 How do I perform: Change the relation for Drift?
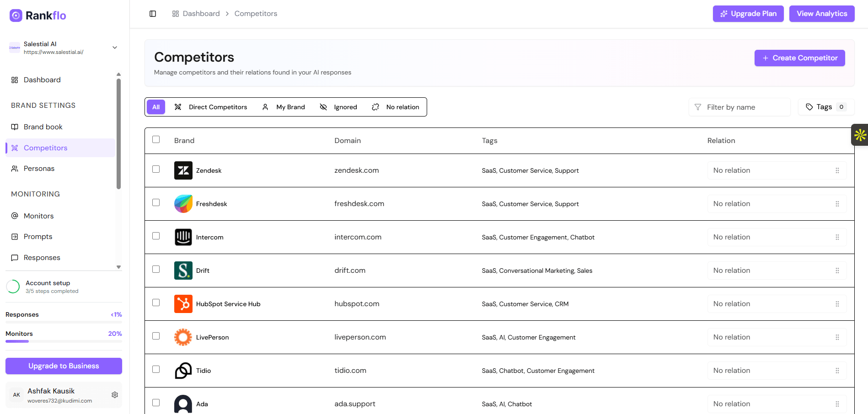[777, 270]
